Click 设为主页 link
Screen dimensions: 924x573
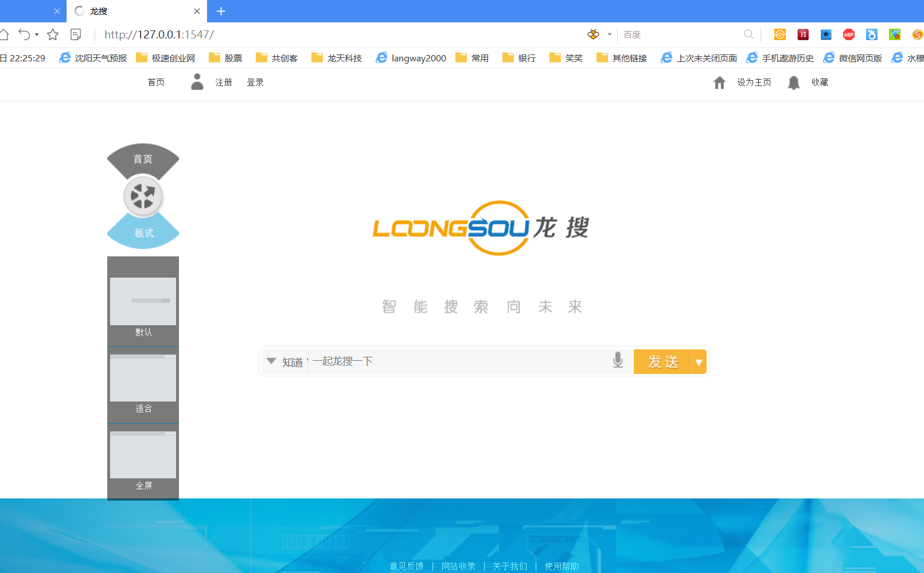pos(754,82)
